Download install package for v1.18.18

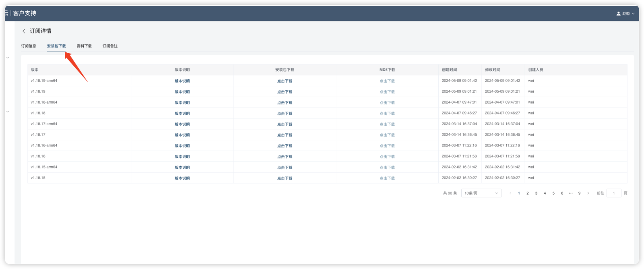pos(285,114)
